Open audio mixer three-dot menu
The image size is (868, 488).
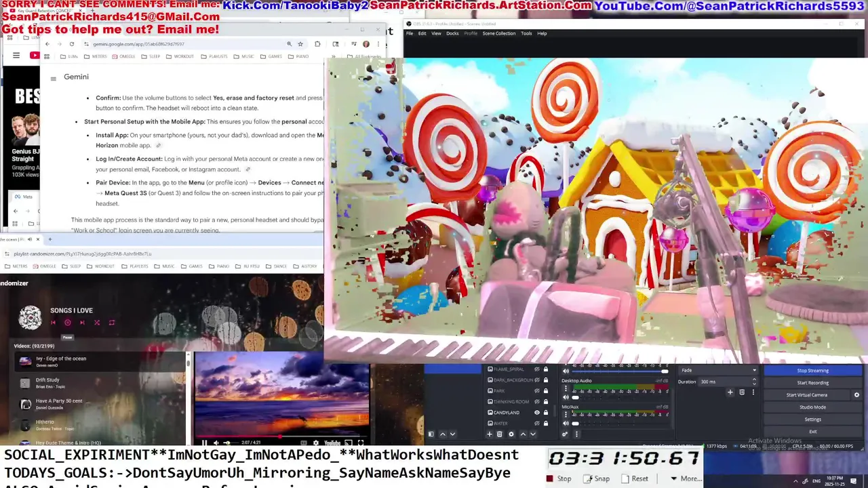coord(576,434)
